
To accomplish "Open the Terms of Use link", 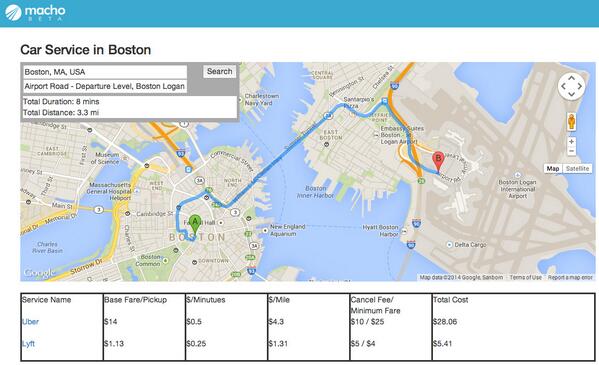I will click(x=525, y=277).
